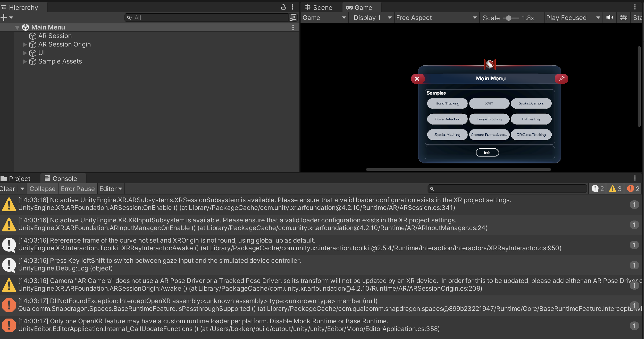This screenshot has height=339, width=644.
Task: Click the Game view Scale slider handle
Action: tap(508, 18)
